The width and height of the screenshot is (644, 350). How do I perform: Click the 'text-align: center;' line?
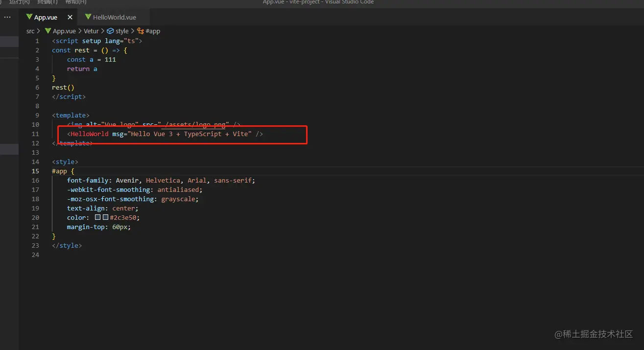coord(103,208)
